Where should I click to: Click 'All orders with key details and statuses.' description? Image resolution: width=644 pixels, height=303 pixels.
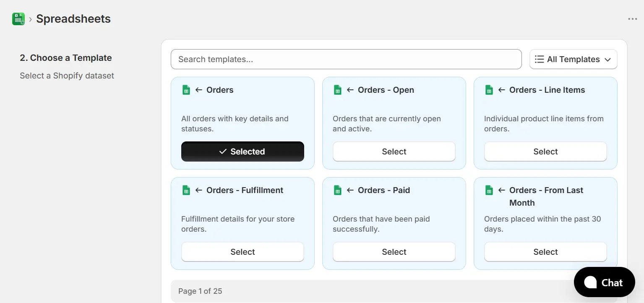coord(235,124)
